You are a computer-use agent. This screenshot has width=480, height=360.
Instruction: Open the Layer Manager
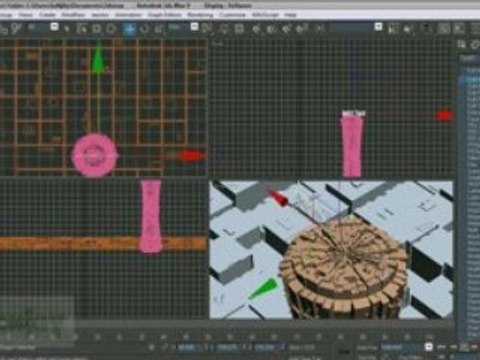click(426, 29)
